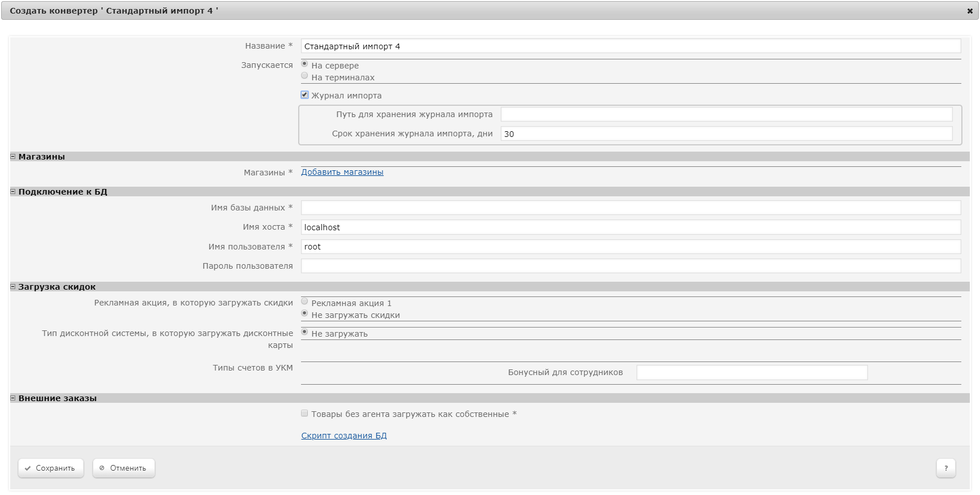Click the 'Отменить' button
The height and width of the screenshot is (495, 980).
(x=124, y=468)
